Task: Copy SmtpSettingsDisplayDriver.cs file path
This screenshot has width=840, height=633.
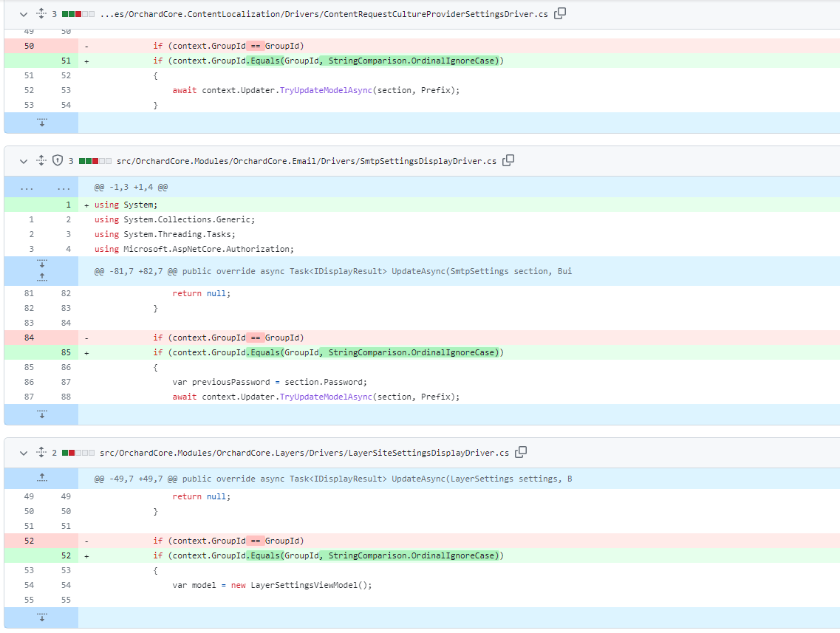Action: [x=508, y=160]
